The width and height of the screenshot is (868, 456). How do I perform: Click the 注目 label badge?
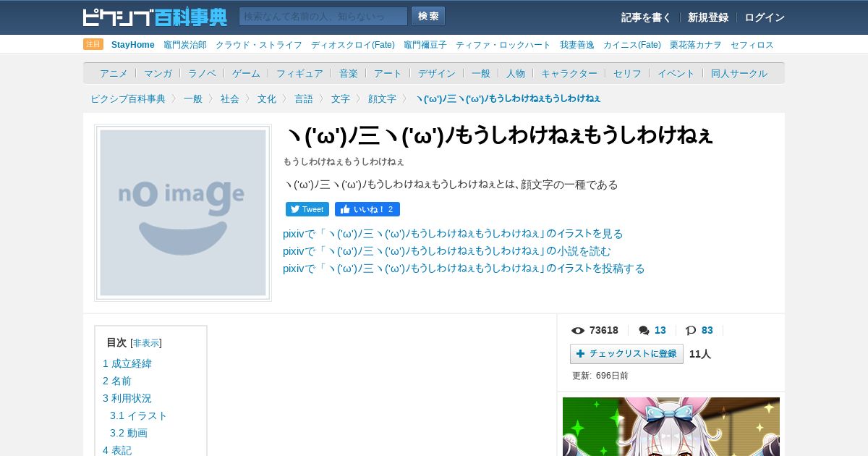click(93, 44)
